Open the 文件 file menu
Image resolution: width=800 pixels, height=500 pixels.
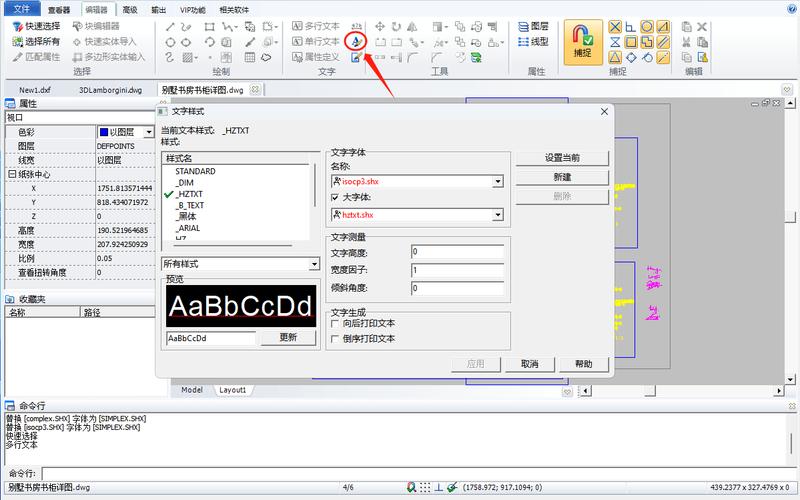coord(21,9)
